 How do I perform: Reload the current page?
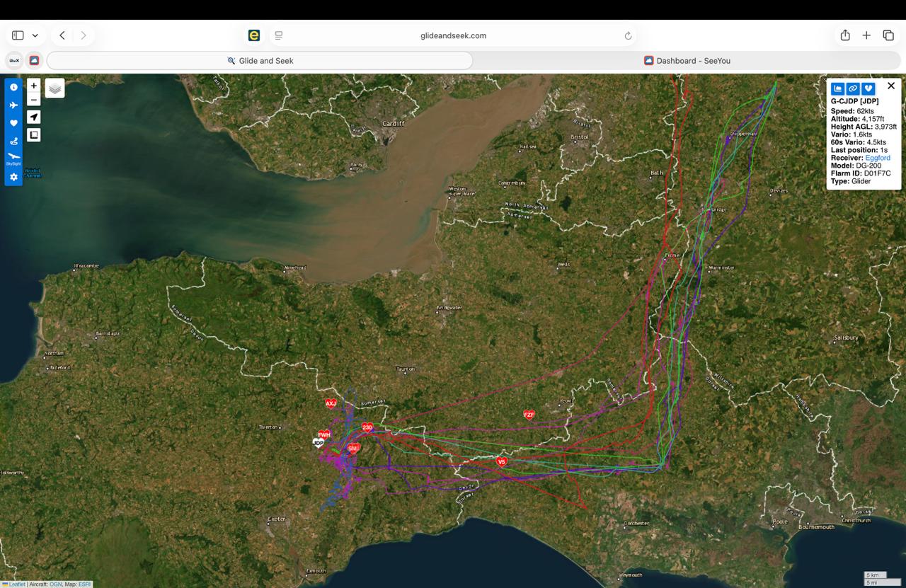click(628, 35)
